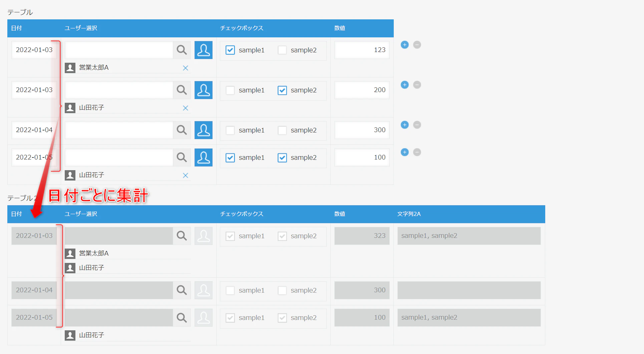Screen dimensions: 644x354
Task: Click disabled numeric field showing 323
Action: 362,236
